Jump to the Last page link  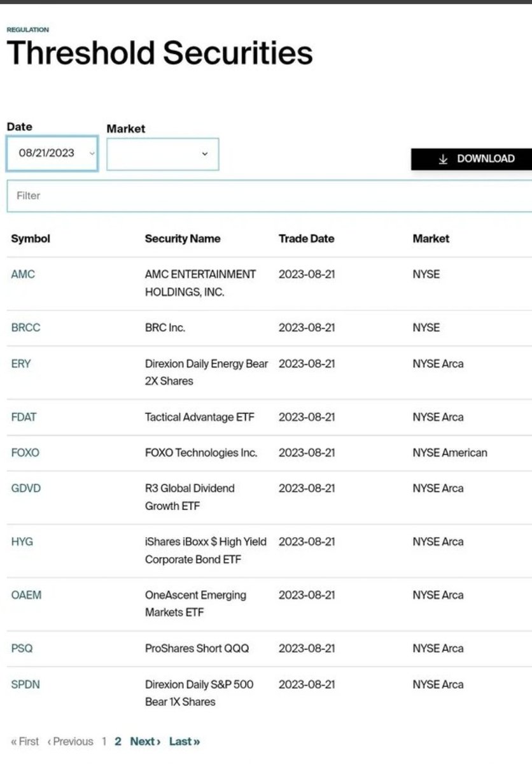tap(185, 741)
